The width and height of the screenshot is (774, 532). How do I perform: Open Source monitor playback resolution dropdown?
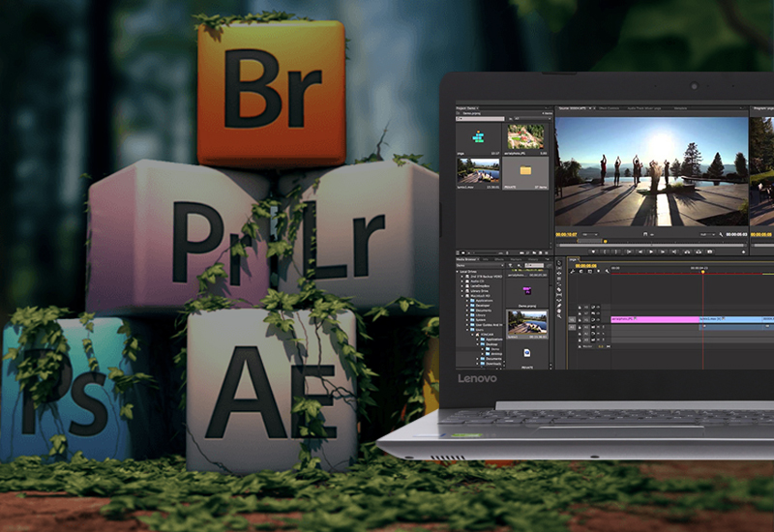click(707, 234)
